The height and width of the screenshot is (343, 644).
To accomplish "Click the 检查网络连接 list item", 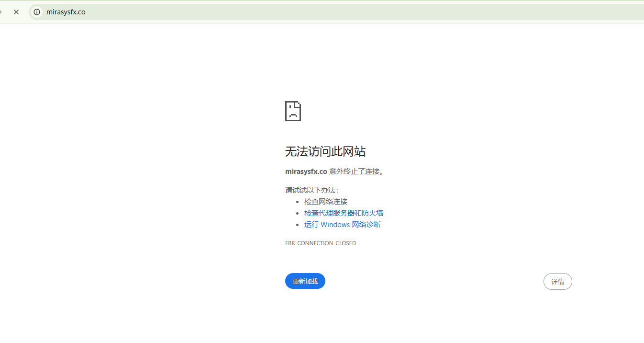I will coord(326,201).
